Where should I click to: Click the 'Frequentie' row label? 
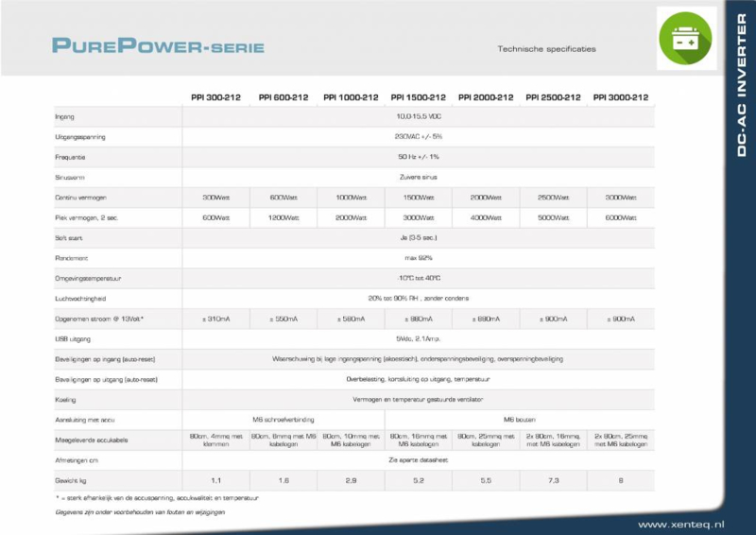click(70, 157)
